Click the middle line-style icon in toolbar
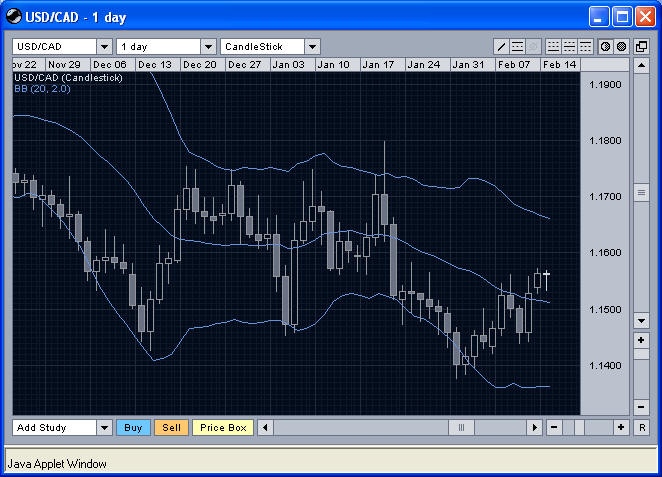The width and height of the screenshot is (662, 477). pos(569,46)
